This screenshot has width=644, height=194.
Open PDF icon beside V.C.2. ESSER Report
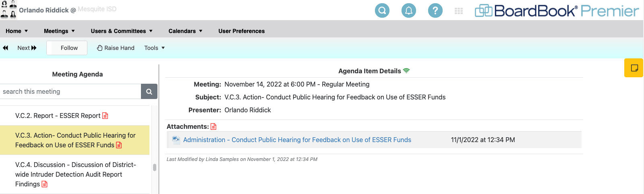[x=105, y=116]
